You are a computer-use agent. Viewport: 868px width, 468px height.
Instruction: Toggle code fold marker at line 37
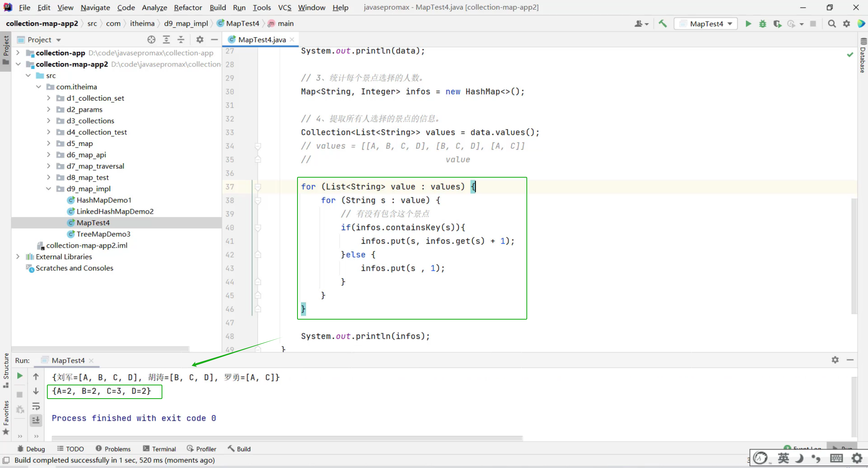(x=258, y=187)
